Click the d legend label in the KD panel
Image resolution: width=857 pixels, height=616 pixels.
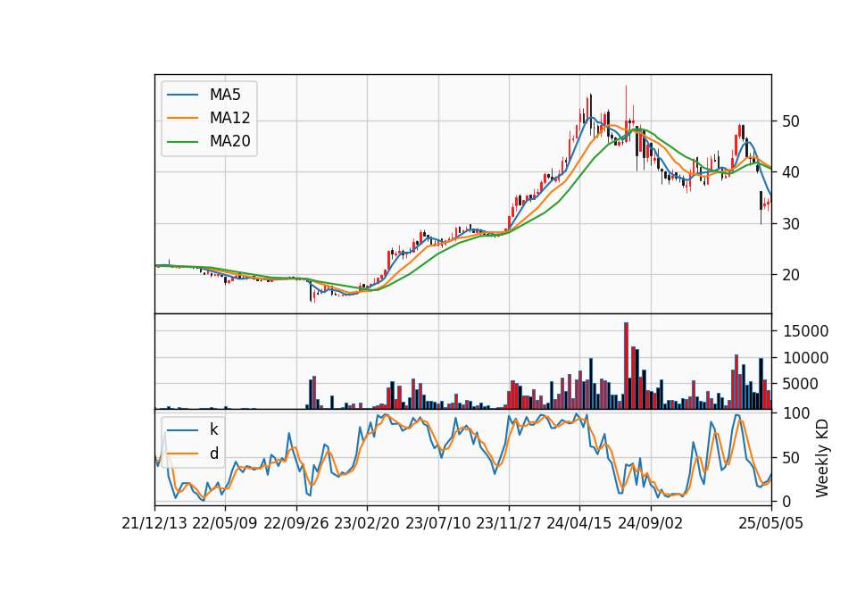tap(213, 454)
